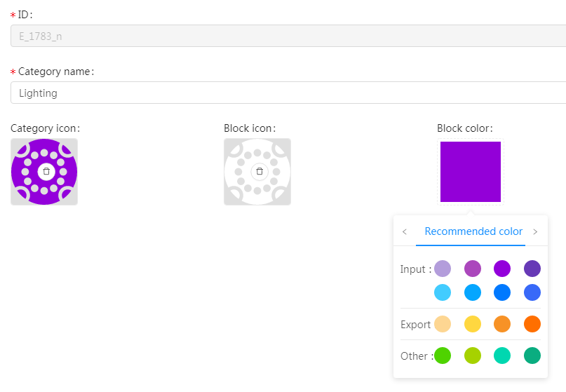
Task: Open the purple Block color picker
Action: [x=470, y=172]
